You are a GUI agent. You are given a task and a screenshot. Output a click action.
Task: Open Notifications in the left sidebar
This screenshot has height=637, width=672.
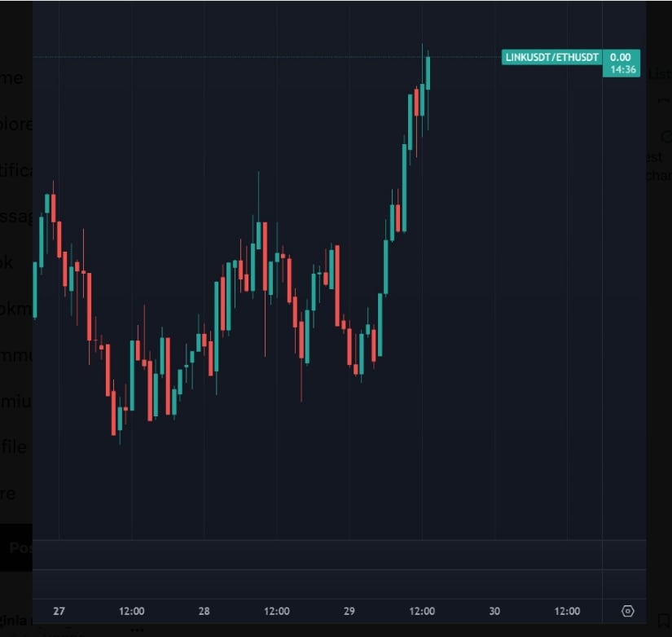[x=16, y=170]
